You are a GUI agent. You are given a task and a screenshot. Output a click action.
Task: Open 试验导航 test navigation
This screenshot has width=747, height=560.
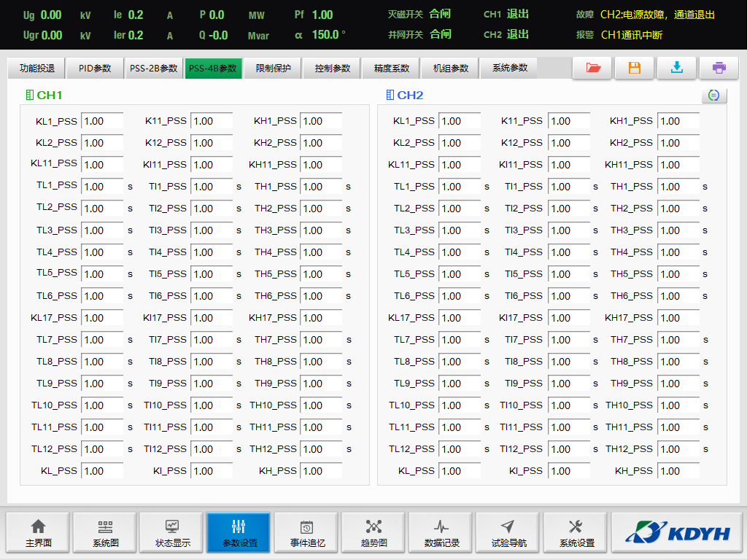(508, 533)
